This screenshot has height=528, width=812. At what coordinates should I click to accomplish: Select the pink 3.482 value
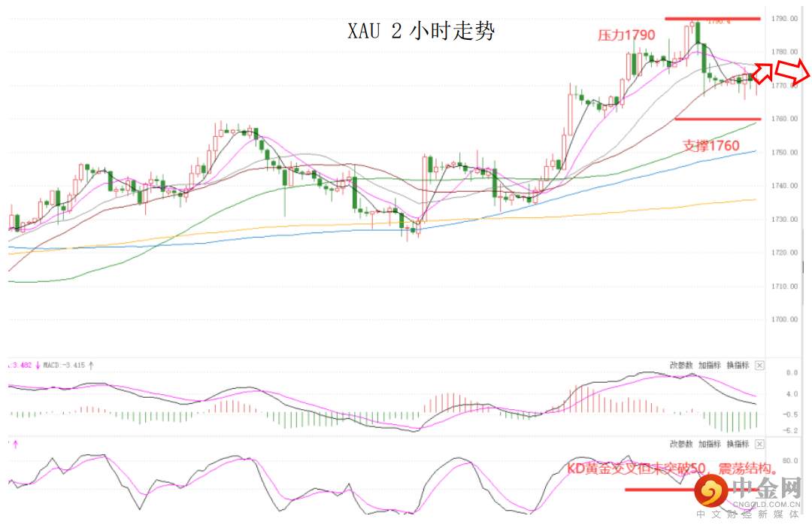pos(21,366)
